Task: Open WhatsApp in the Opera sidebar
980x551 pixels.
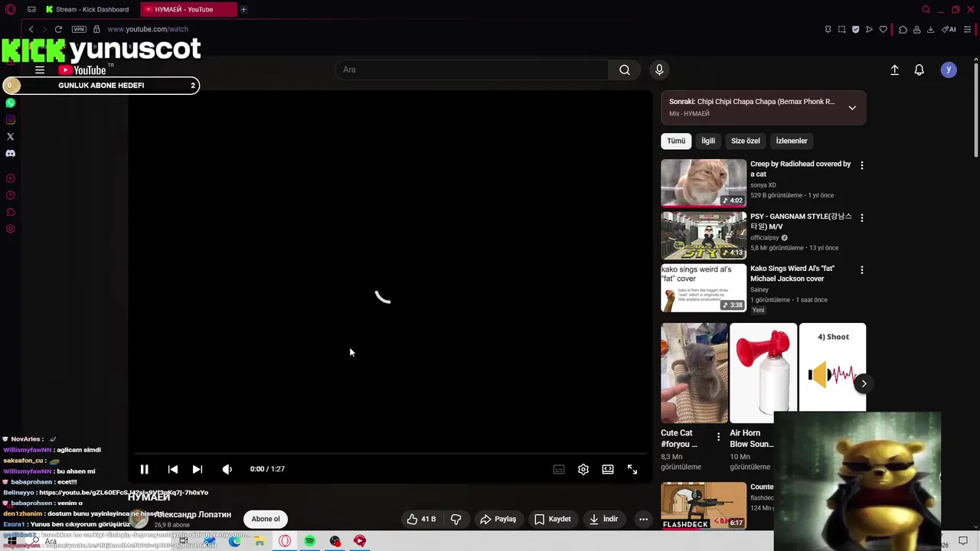Action: (10, 103)
